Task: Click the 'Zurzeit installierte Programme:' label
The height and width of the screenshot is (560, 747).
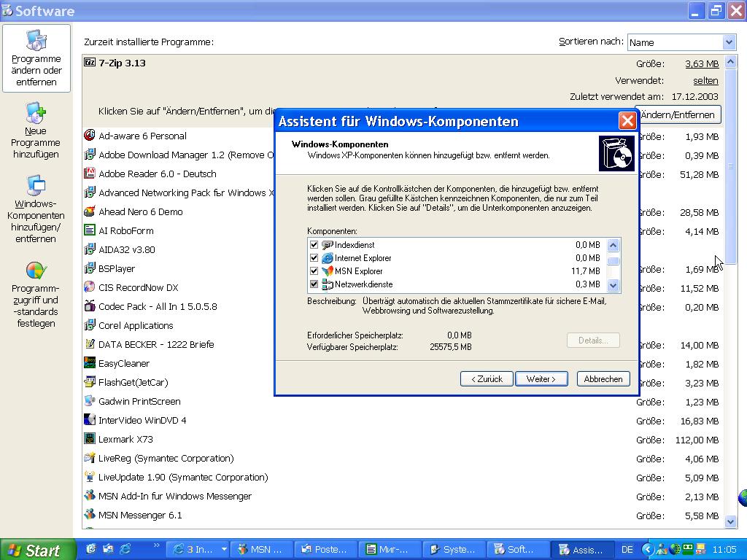Action: tap(149, 42)
